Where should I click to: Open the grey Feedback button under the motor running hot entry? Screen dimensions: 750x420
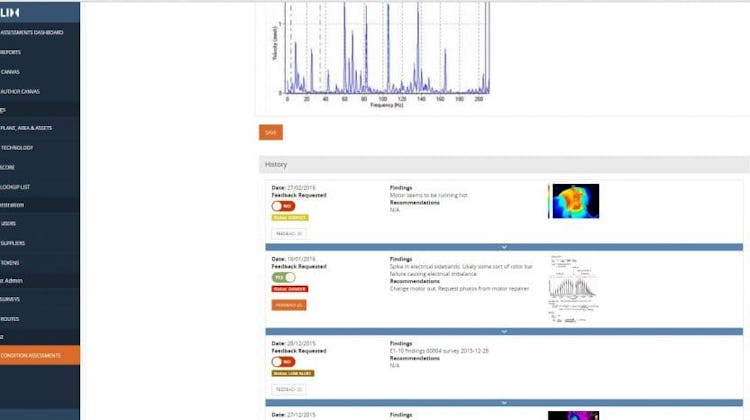[289, 234]
